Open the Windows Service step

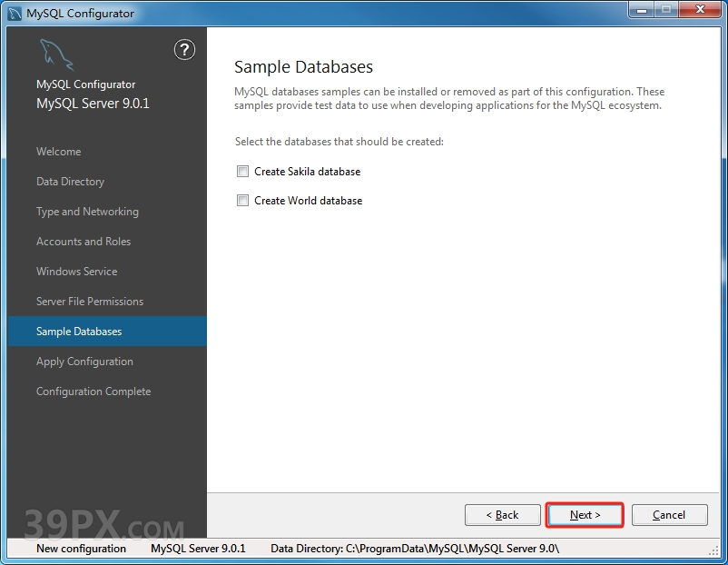76,272
